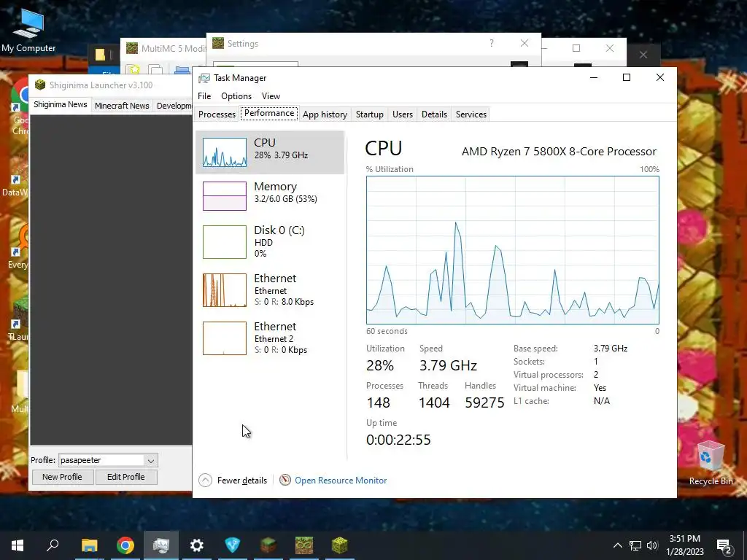Click the Base speed value 3.79 GHz

tap(611, 349)
